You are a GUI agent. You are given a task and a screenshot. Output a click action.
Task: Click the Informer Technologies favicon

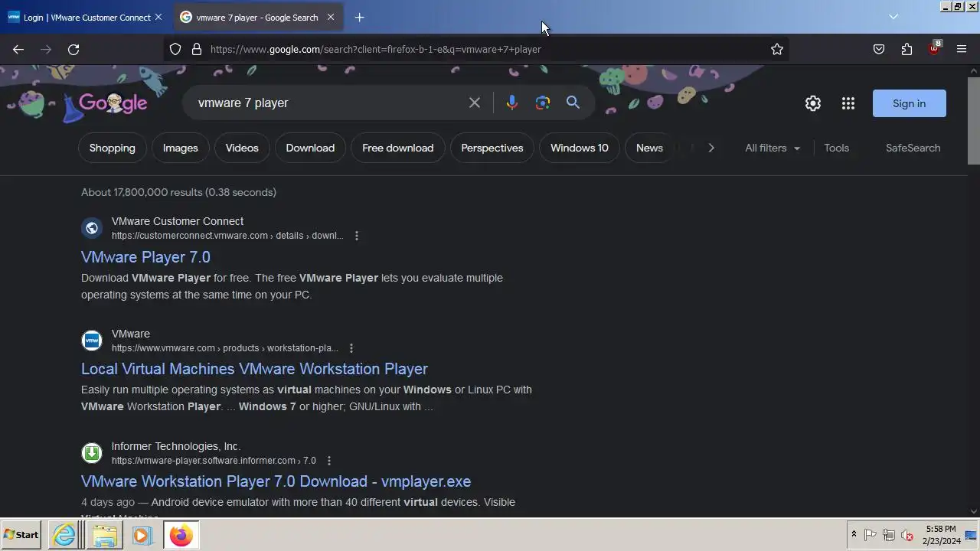[92, 453]
